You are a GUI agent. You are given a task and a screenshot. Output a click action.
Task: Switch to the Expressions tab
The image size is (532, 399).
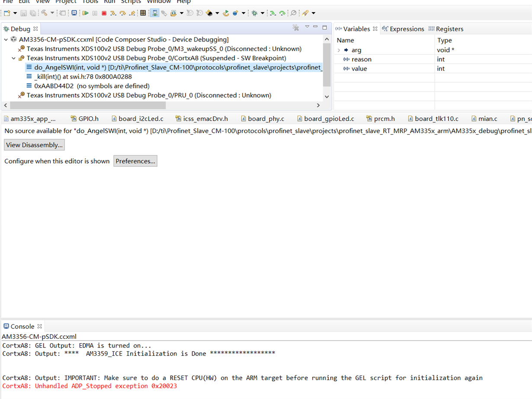coord(403,29)
